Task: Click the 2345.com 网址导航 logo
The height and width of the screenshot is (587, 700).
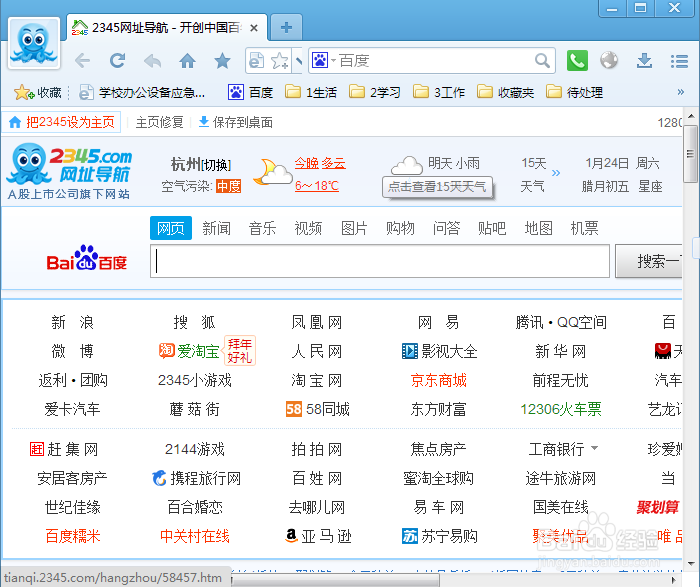Action: 70,171
